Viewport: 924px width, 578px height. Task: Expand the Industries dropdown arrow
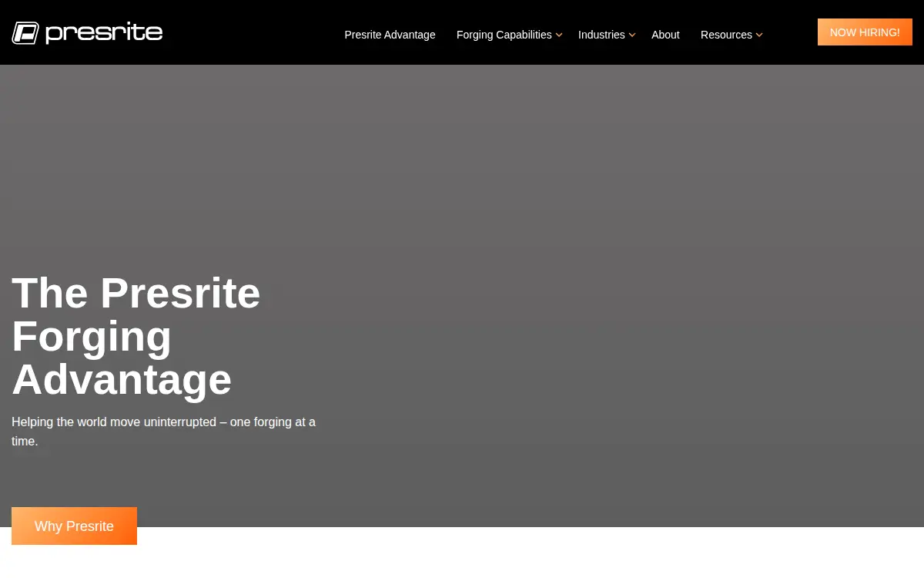(x=632, y=35)
